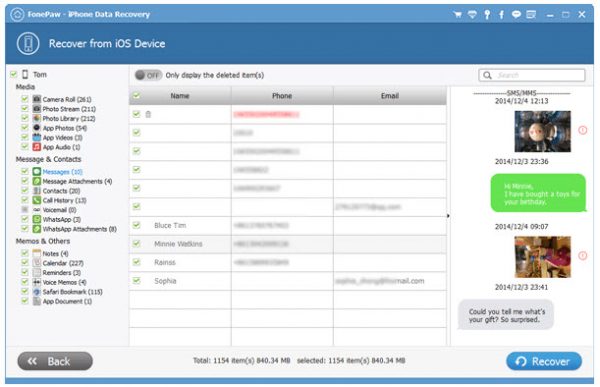Click the panel divider collapse arrow
The height and width of the screenshot is (387, 600).
[448, 216]
